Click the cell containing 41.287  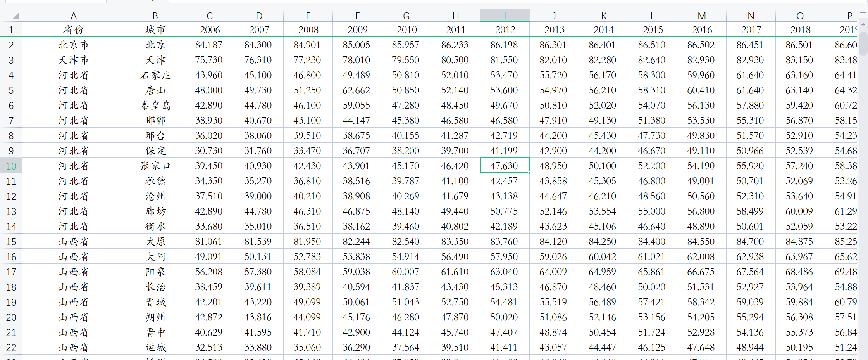coord(456,136)
